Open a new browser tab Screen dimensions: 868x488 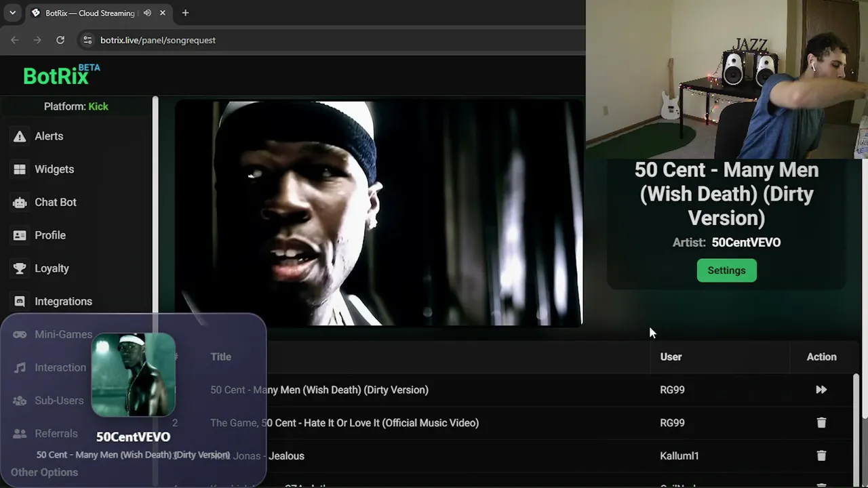coord(185,13)
